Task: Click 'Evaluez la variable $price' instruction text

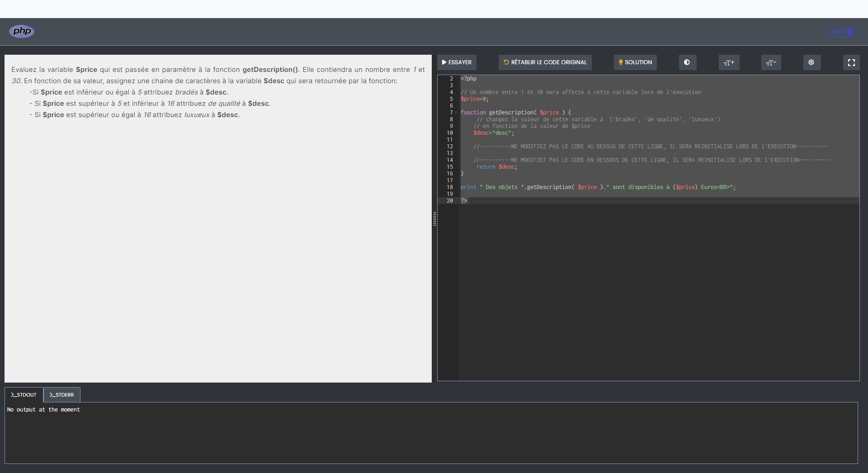Action: click(218, 75)
